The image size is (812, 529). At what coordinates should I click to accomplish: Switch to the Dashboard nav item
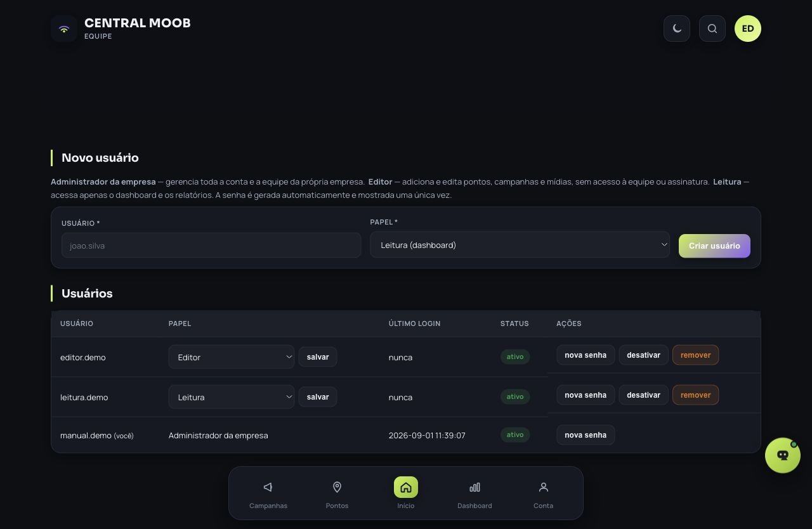point(475,495)
